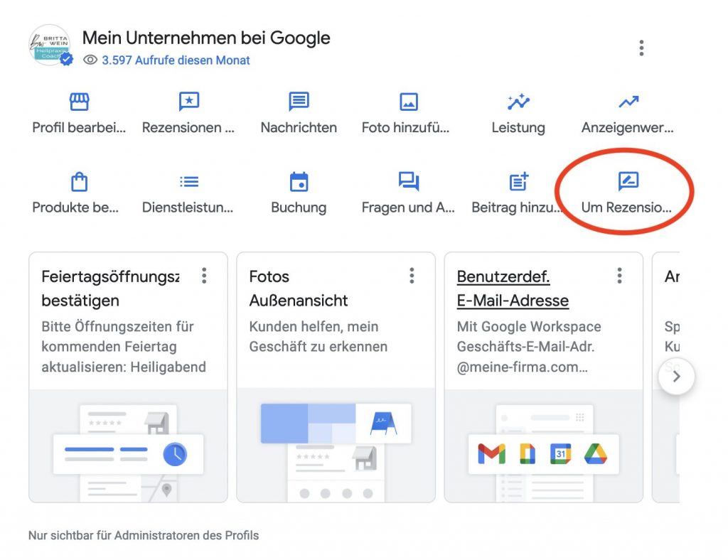Click the Leistung label
Viewport: 728px width, 560px height.
(518, 128)
